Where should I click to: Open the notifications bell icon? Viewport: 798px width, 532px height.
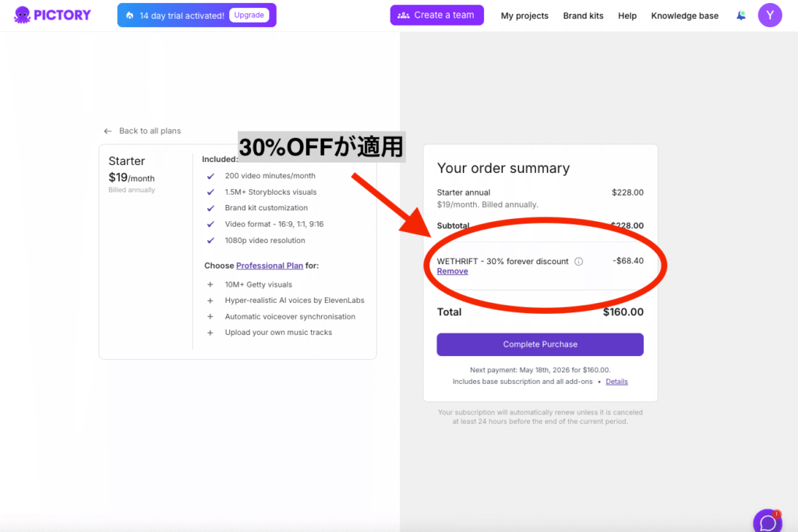coord(741,16)
